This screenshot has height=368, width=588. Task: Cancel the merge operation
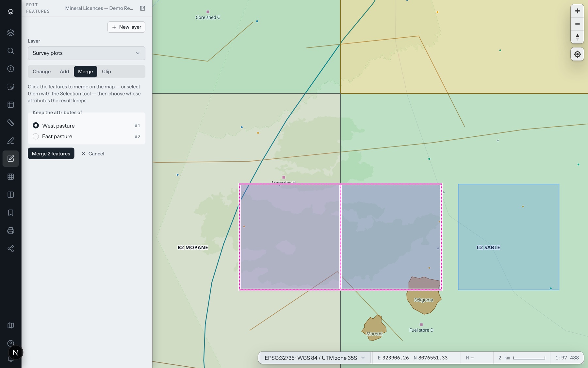point(93,153)
